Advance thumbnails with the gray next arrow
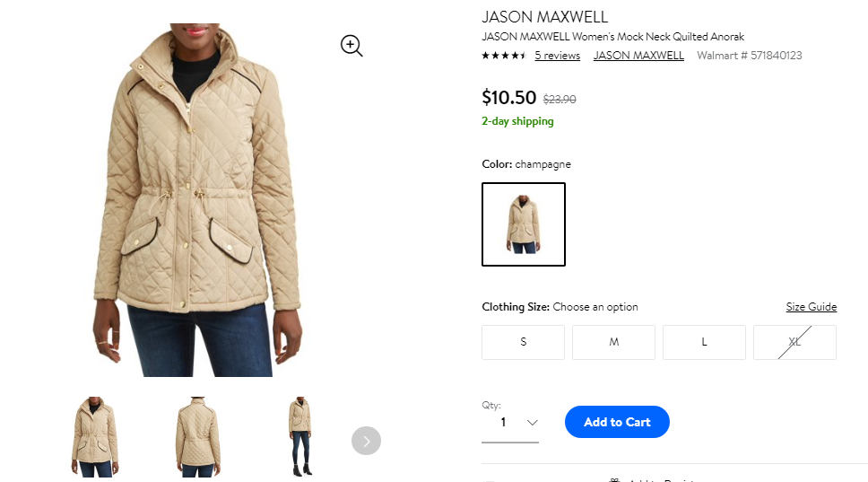Screen dimensions: 868x482 tap(367, 441)
